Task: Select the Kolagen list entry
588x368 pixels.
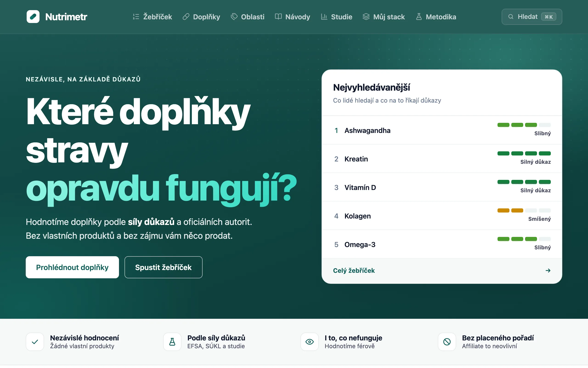Action: click(x=358, y=216)
